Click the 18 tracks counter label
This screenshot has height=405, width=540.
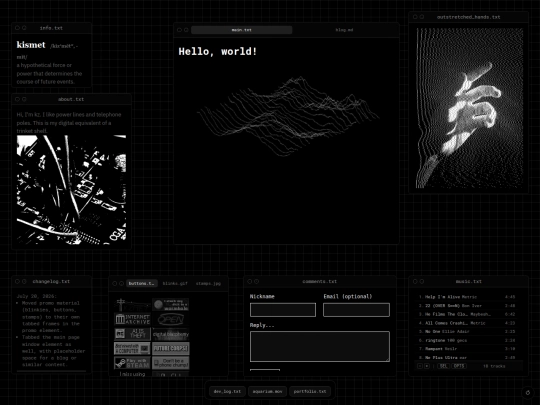click(x=494, y=366)
